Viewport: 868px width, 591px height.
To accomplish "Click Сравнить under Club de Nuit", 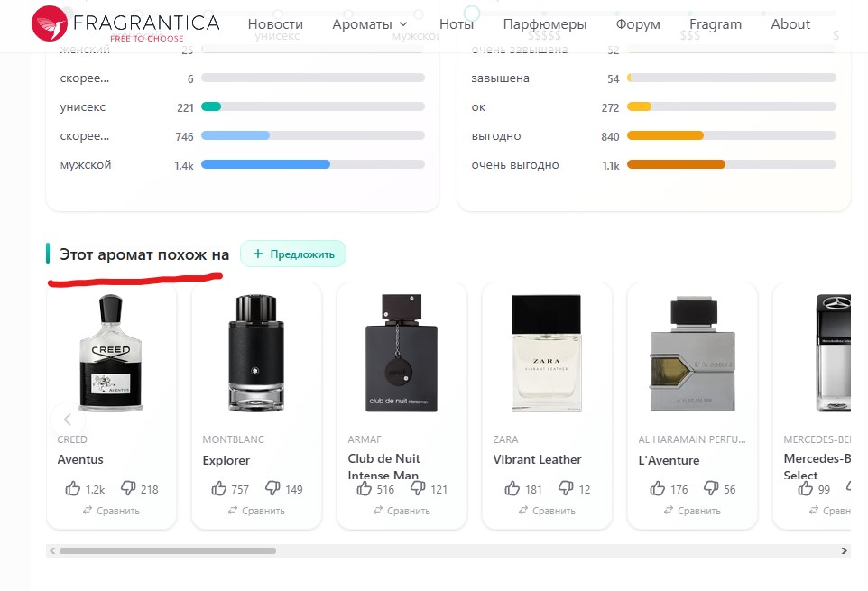I will (x=402, y=511).
